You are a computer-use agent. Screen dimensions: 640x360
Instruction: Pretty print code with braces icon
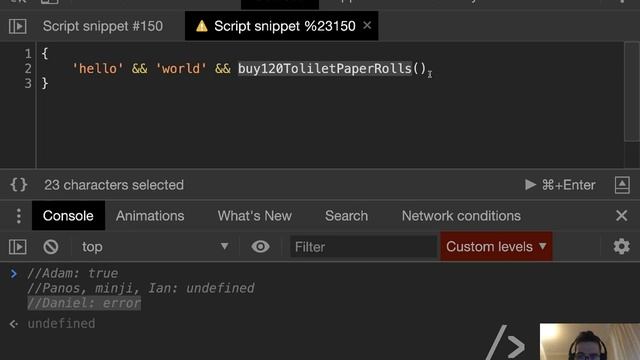(x=19, y=185)
